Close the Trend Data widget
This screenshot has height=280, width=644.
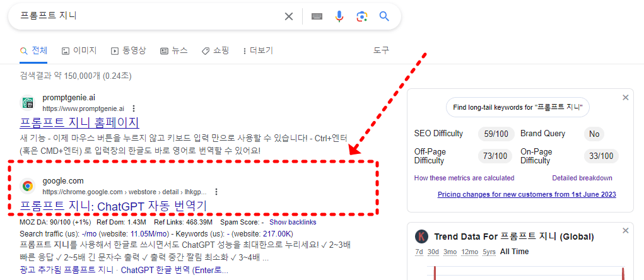[x=626, y=231]
